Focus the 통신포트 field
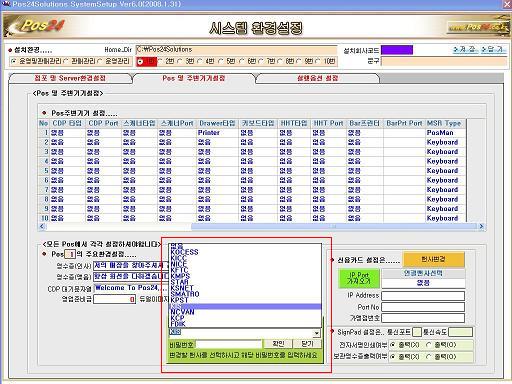The height and width of the screenshot is (384, 512). [x=417, y=332]
